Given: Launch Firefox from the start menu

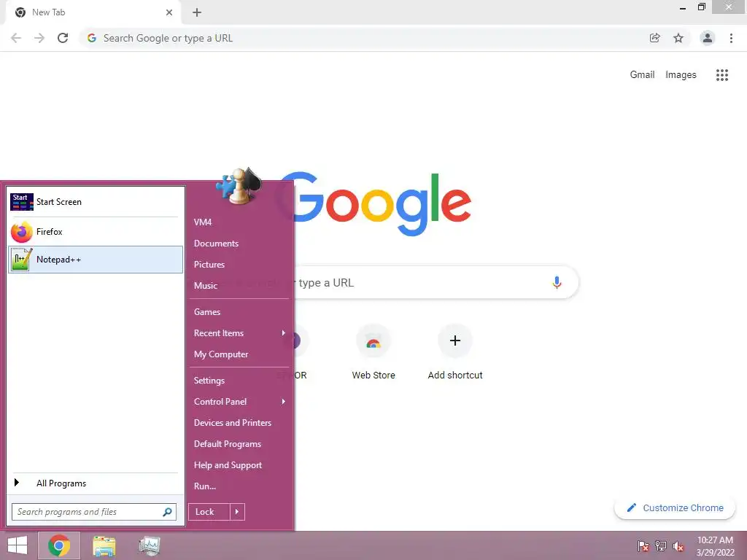Looking at the screenshot, I should [x=96, y=232].
